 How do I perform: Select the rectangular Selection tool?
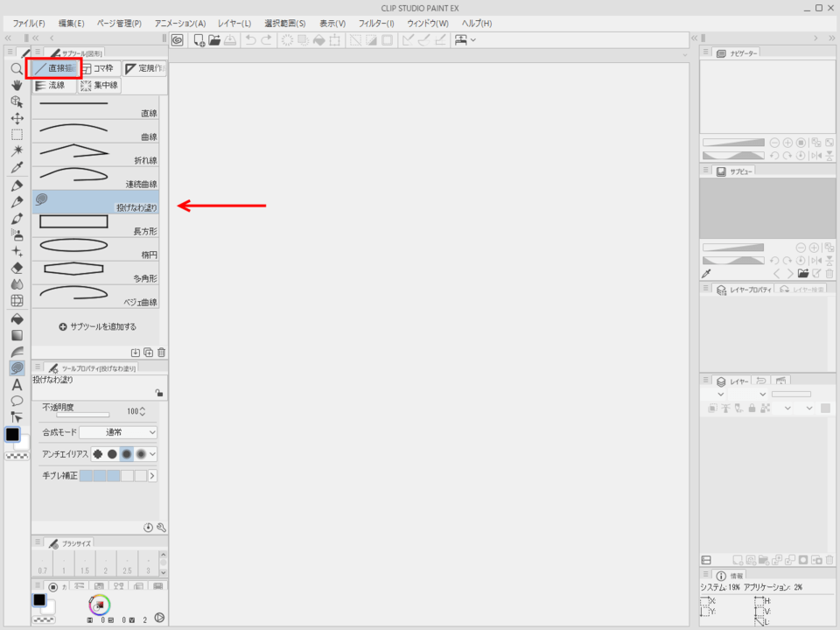(17, 135)
